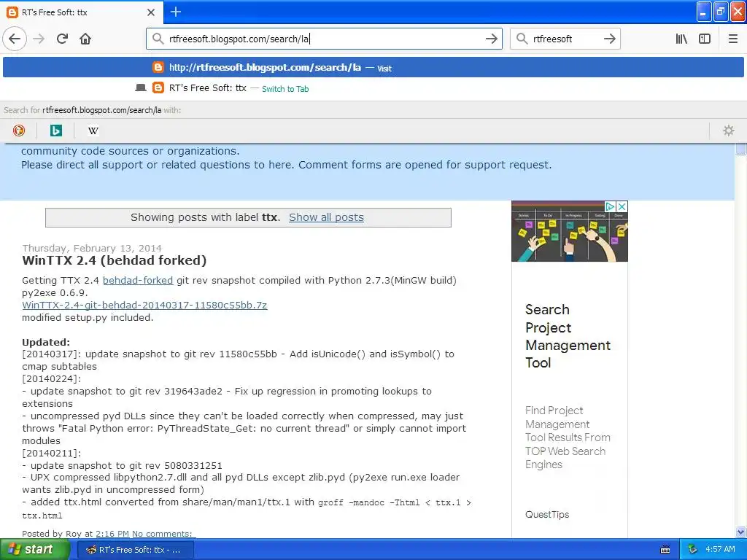Click the Find Project Management Tool Results ad description

pos(568,437)
